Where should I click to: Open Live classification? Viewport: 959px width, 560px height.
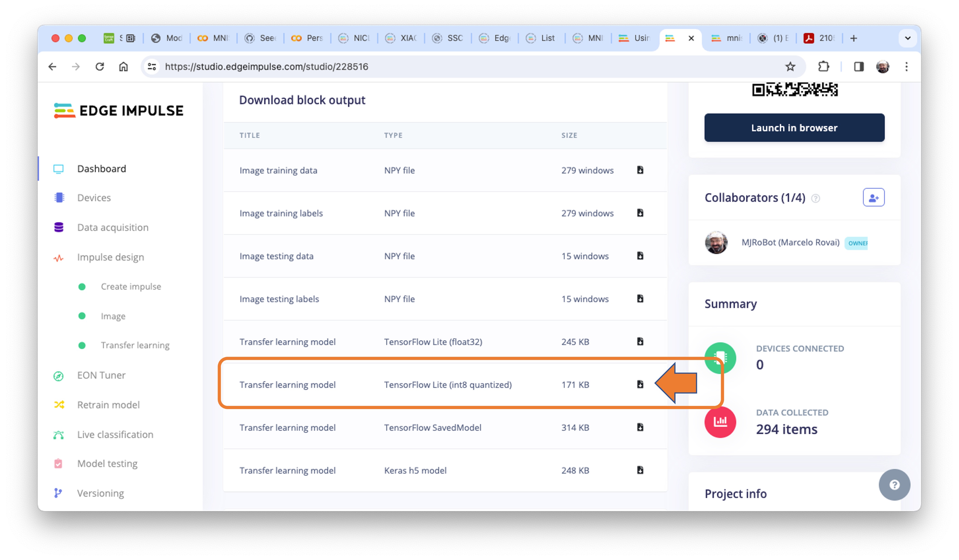click(115, 435)
